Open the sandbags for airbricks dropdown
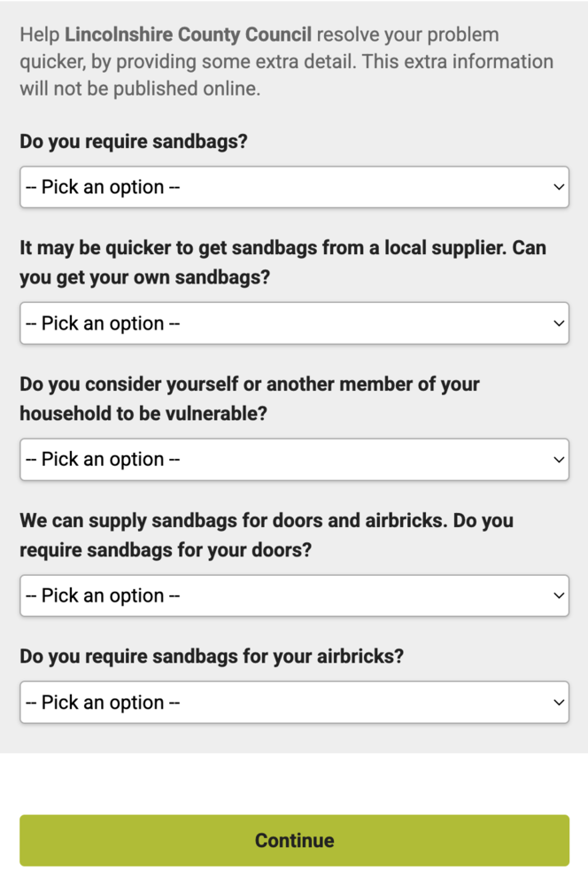The image size is (588, 886). click(294, 702)
